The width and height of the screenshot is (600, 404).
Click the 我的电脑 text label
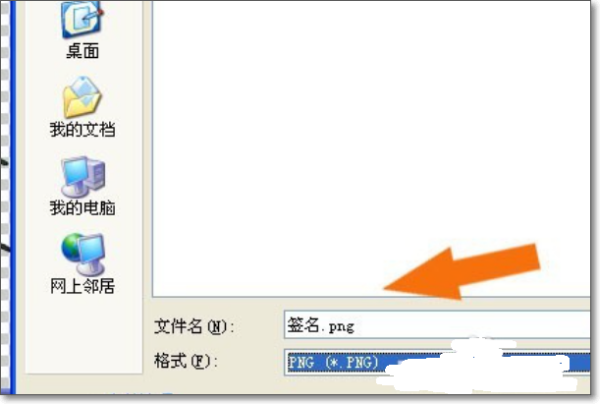click(83, 208)
